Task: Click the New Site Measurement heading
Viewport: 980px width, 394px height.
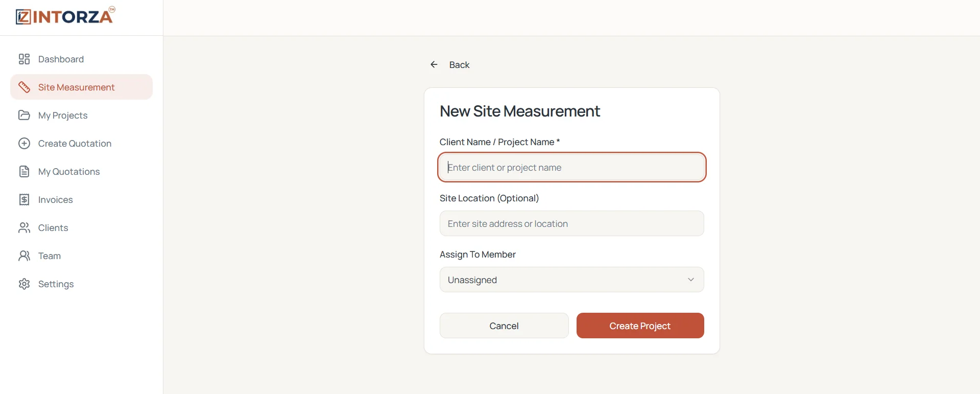Action: pos(520,111)
